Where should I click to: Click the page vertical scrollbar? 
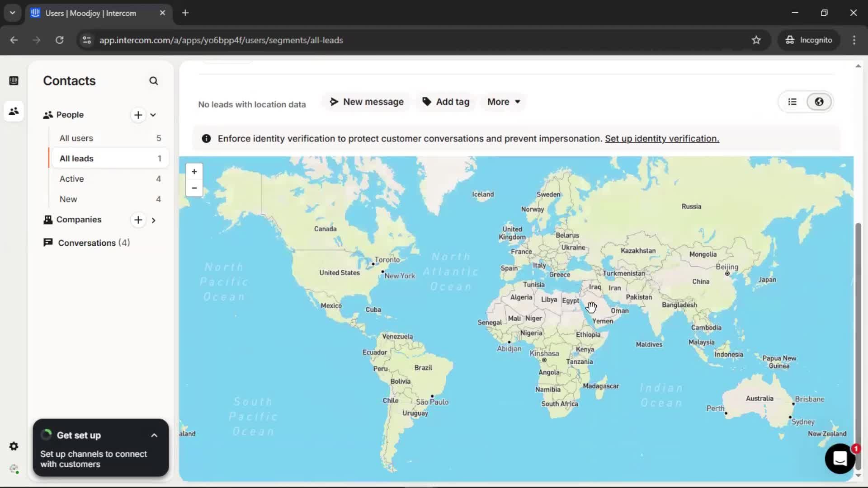click(858, 346)
